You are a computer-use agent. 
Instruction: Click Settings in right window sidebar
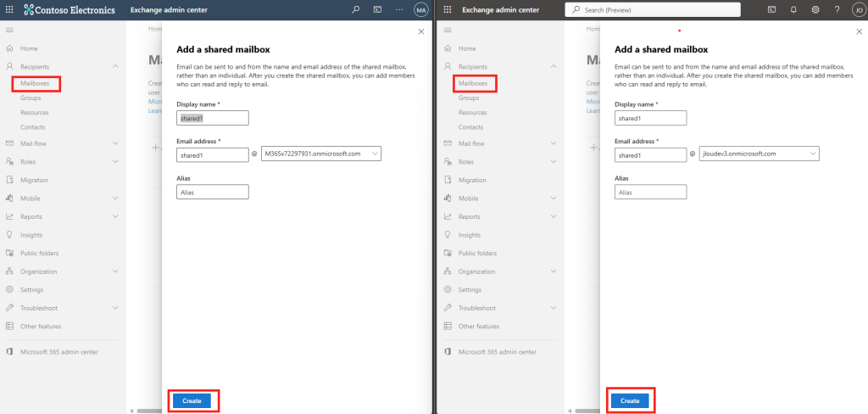(x=470, y=290)
